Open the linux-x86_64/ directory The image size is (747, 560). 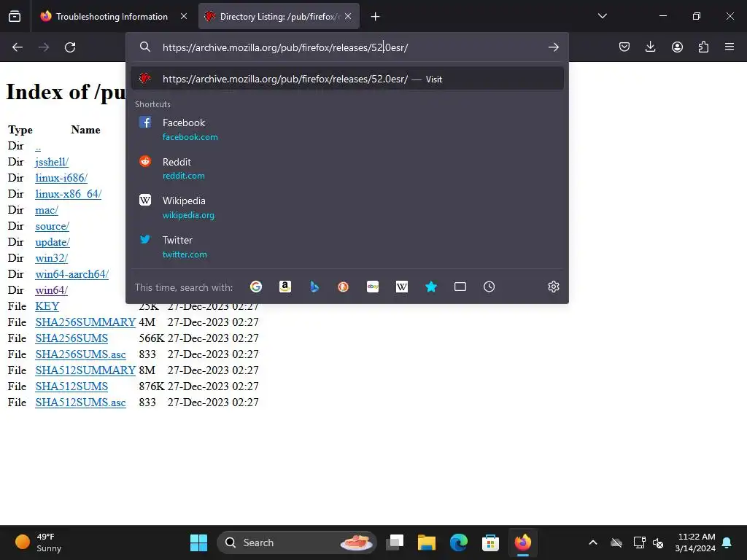point(68,194)
